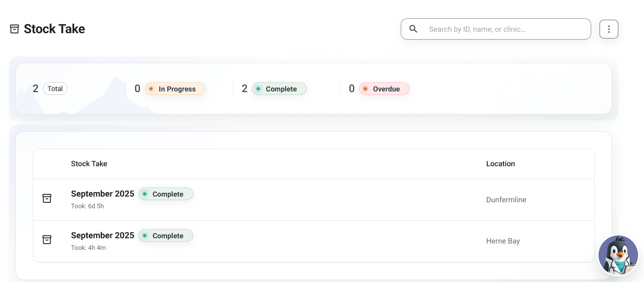Filter by Total stock takes
This screenshot has height=282, width=644.
(x=55, y=89)
